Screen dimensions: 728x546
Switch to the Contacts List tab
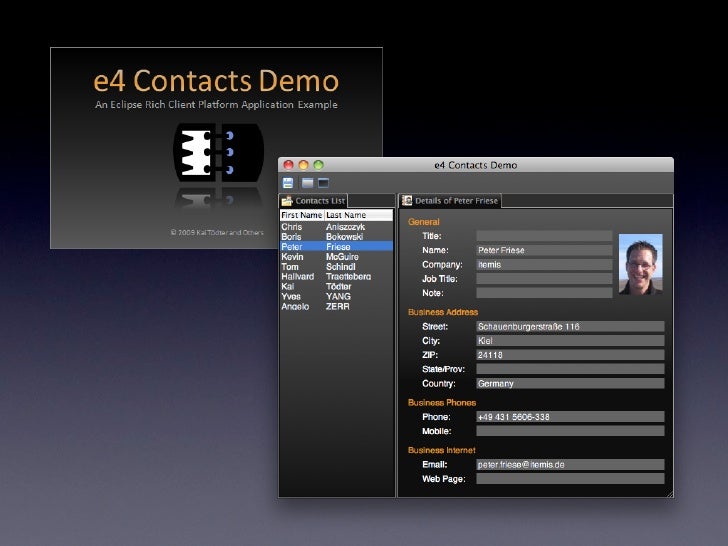pos(319,201)
